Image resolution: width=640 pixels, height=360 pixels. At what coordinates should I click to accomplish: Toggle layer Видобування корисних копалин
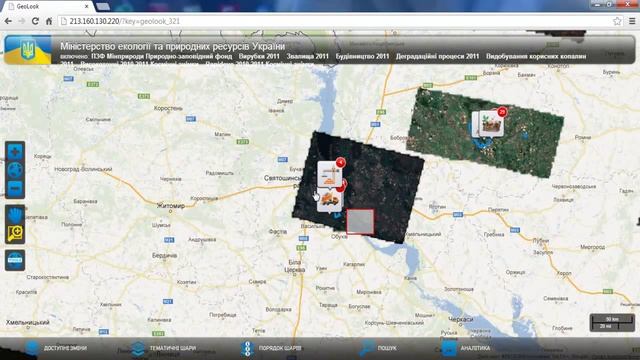pyautogui.click(x=536, y=56)
